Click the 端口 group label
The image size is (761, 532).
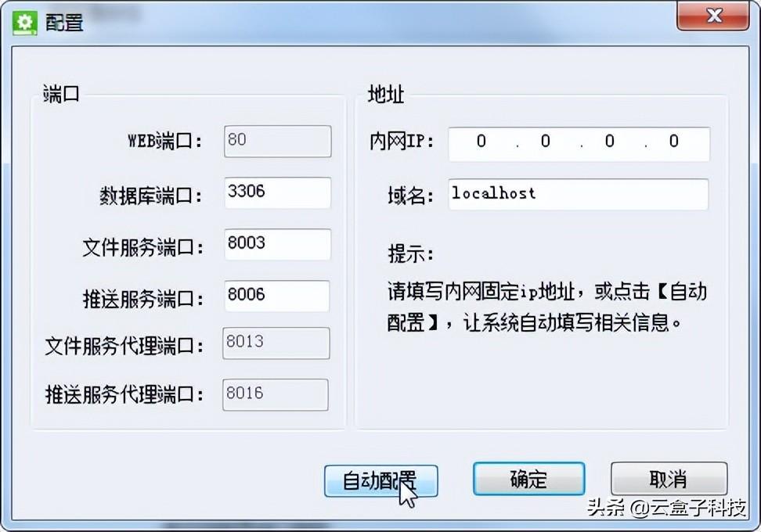point(60,94)
